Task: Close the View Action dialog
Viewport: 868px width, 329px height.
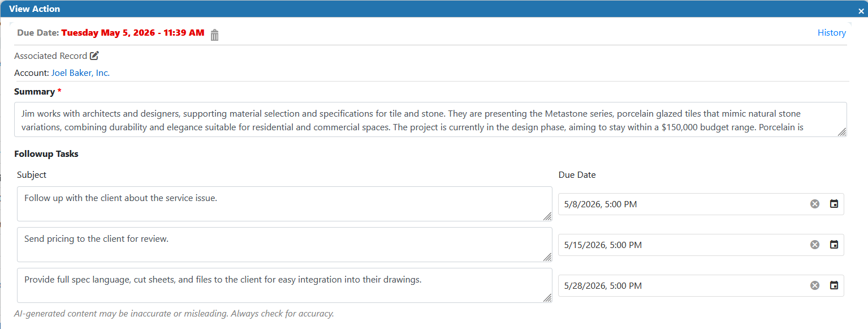Action: (x=861, y=11)
